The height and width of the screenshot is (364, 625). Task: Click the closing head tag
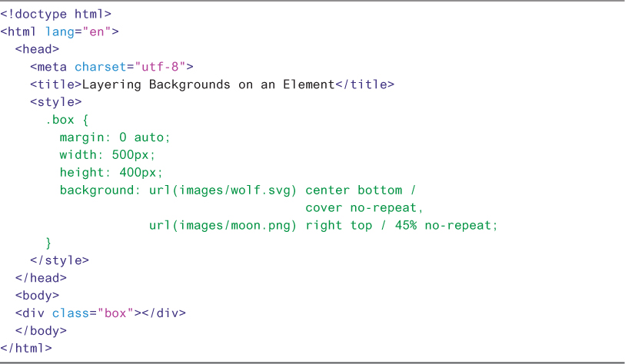(x=41, y=278)
